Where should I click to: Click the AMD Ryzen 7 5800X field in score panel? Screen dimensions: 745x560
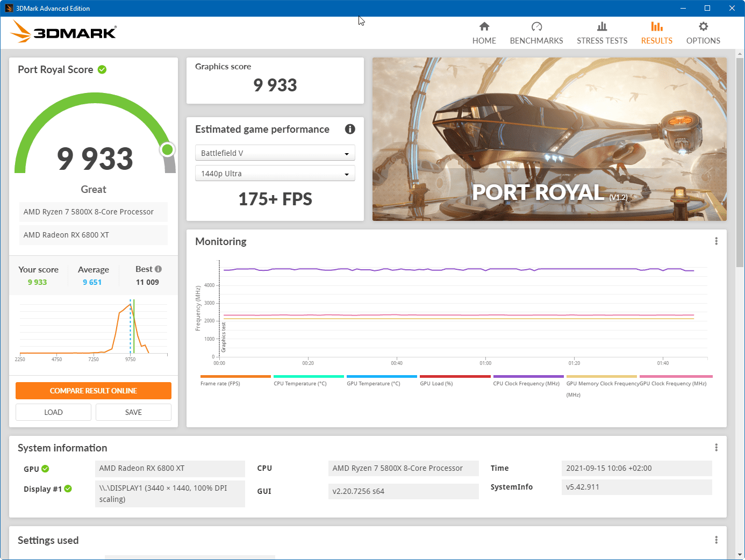click(94, 212)
